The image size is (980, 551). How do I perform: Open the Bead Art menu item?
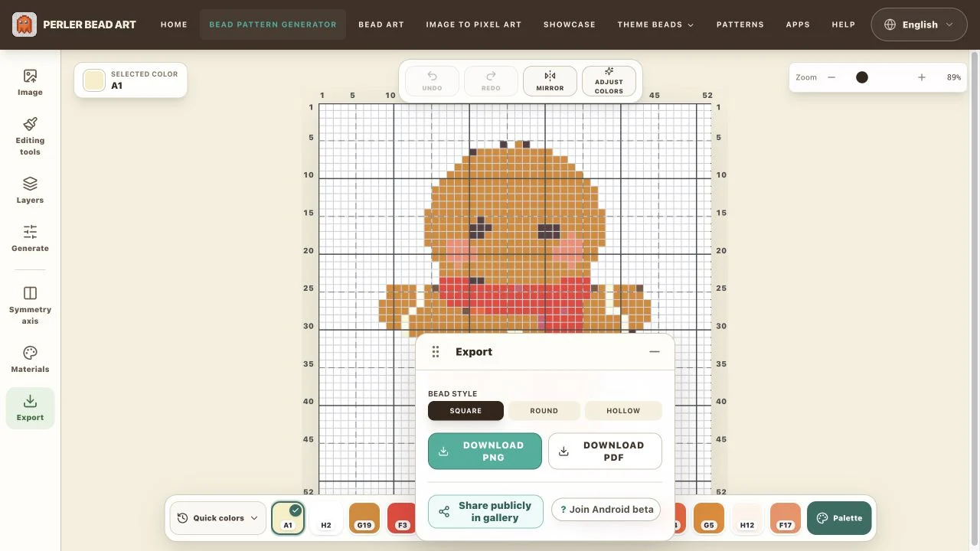pos(381,24)
